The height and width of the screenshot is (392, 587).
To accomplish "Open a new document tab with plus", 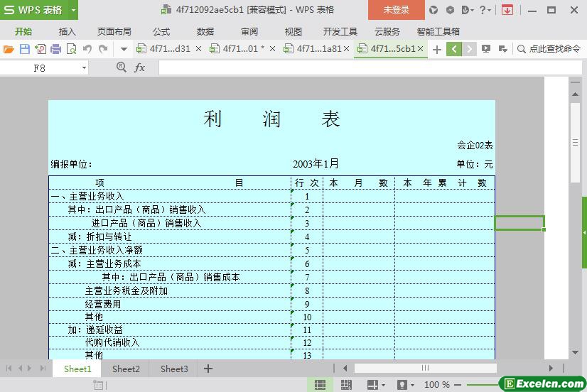I will click(437, 49).
